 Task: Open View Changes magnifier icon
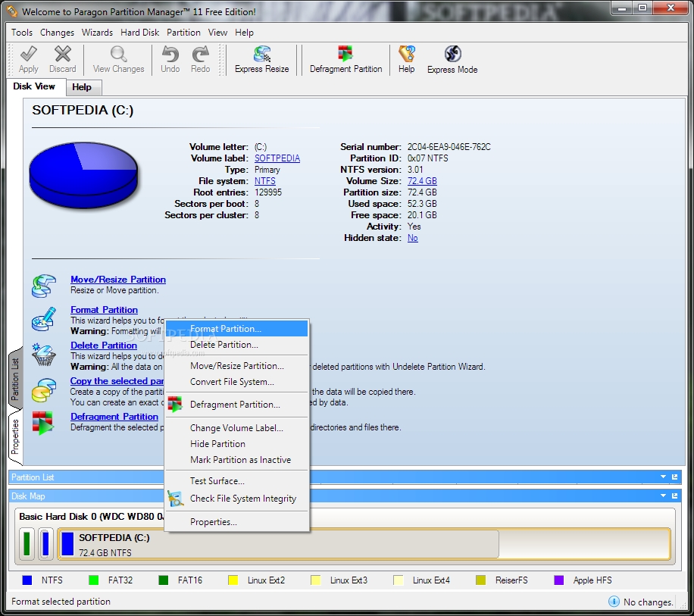point(118,54)
